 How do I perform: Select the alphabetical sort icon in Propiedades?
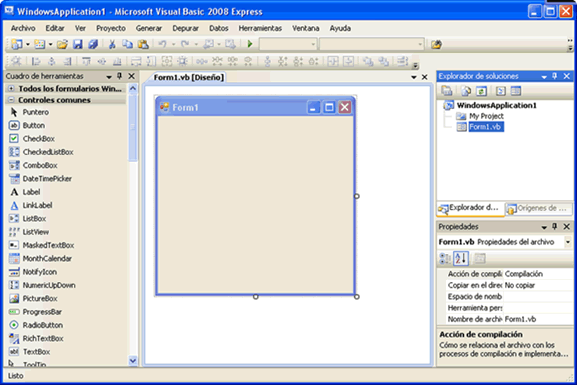coord(460,259)
